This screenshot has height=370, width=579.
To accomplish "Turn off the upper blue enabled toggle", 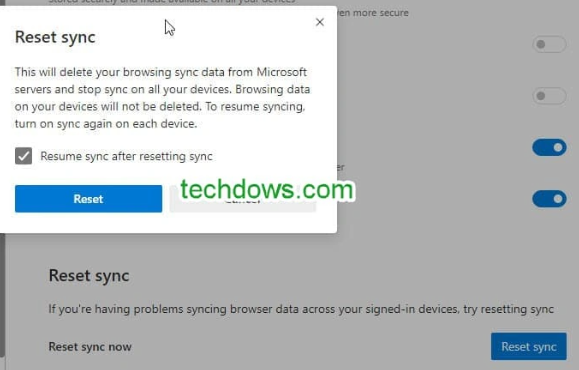I will point(549,147).
